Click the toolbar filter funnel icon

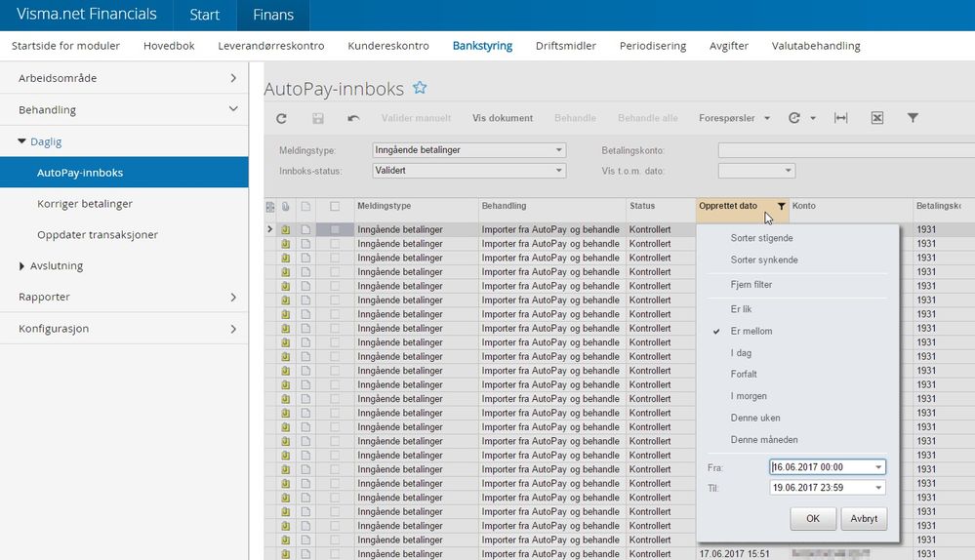[913, 117]
